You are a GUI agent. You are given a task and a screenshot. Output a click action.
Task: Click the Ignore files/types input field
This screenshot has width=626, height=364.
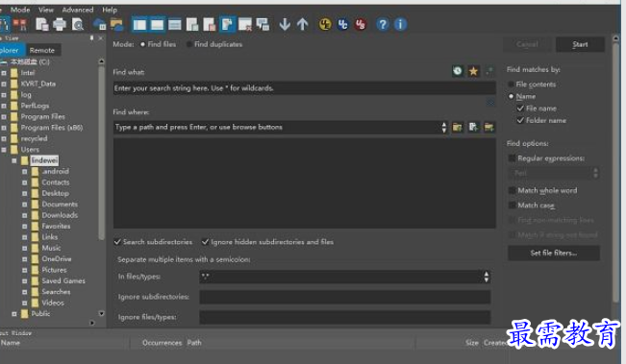click(344, 317)
